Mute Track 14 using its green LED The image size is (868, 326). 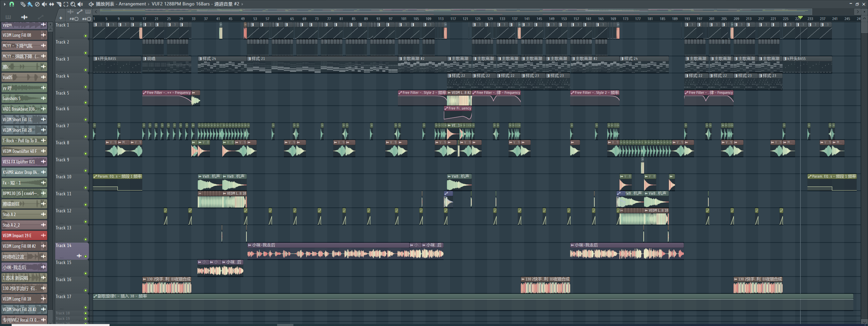[85, 256]
